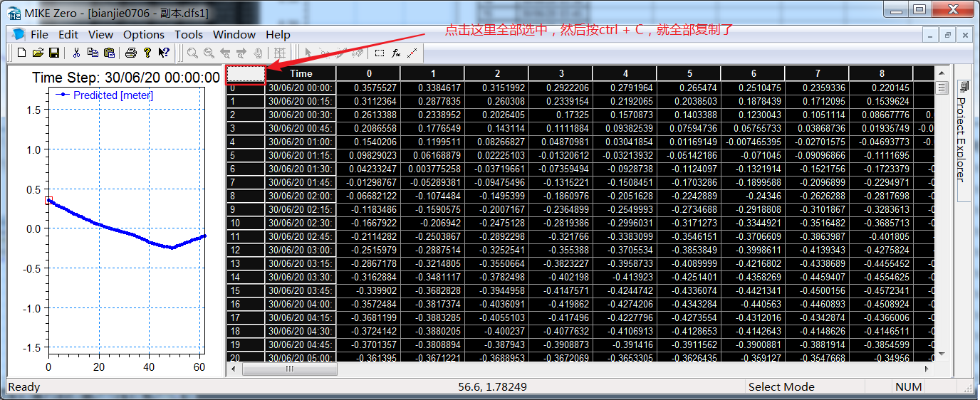Click the Select Mode status bar entry
The height and width of the screenshot is (400, 980).
tap(781, 386)
